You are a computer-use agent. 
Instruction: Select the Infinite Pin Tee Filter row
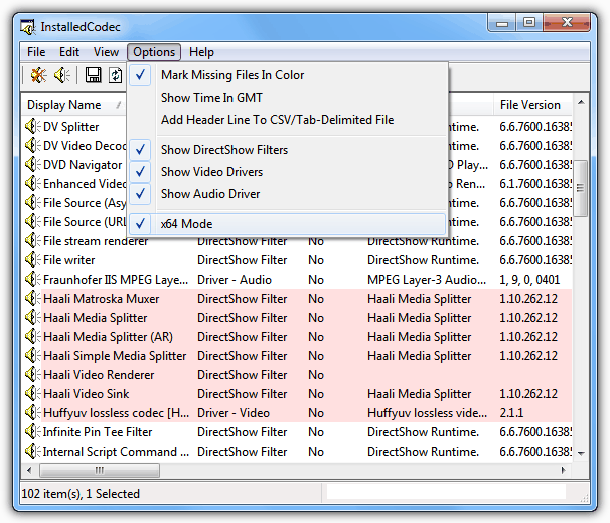(297, 432)
